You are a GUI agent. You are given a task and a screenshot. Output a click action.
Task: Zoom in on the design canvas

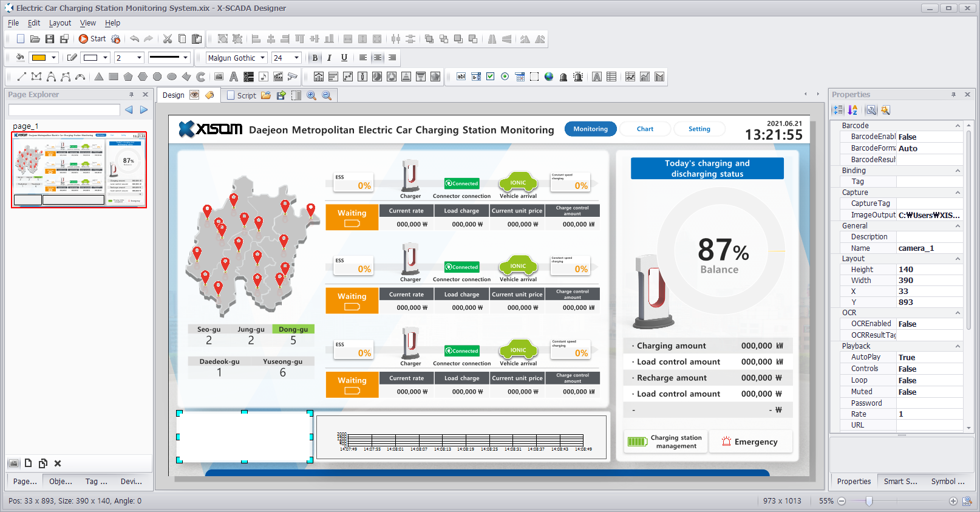(311, 95)
